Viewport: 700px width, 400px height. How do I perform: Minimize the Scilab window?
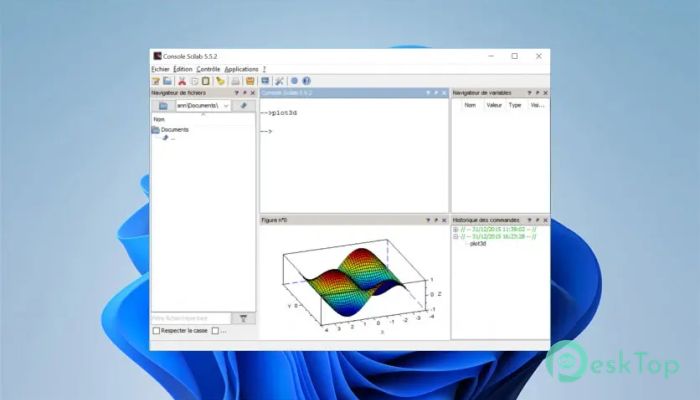491,56
